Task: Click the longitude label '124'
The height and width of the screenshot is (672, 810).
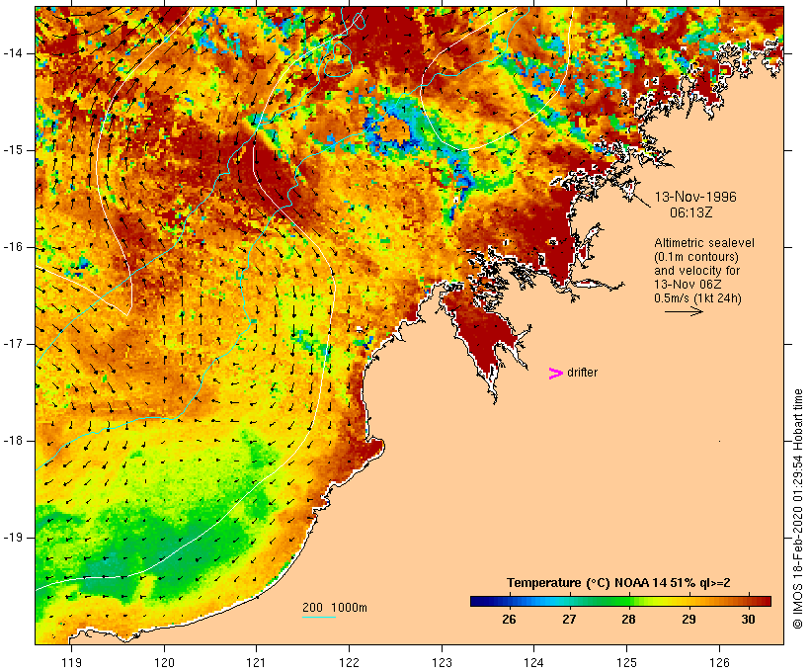Action: (533, 662)
